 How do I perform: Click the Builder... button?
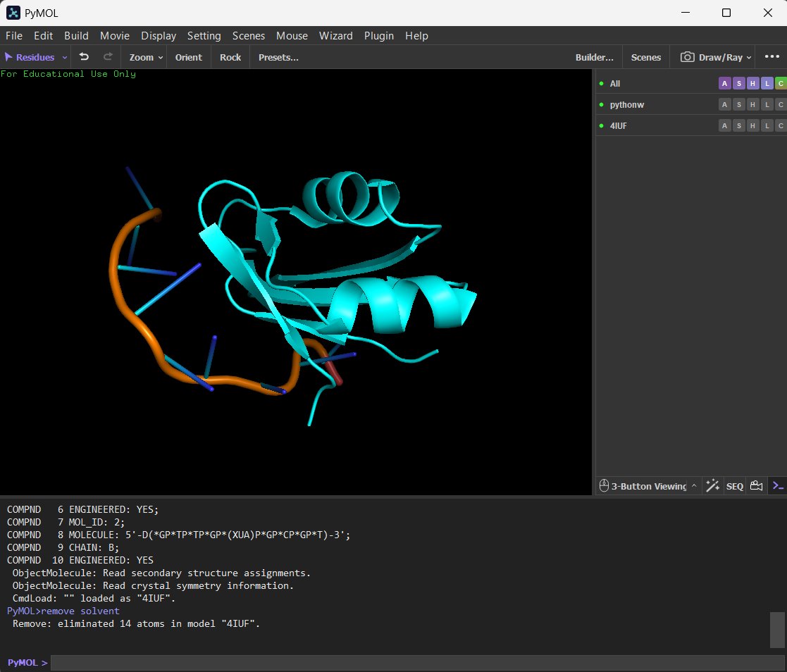coord(594,57)
